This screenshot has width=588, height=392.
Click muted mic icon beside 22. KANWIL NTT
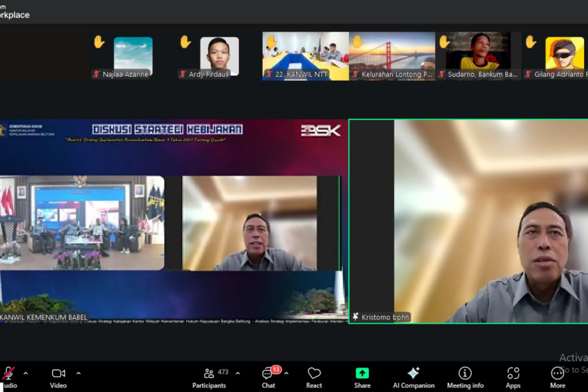(268, 74)
